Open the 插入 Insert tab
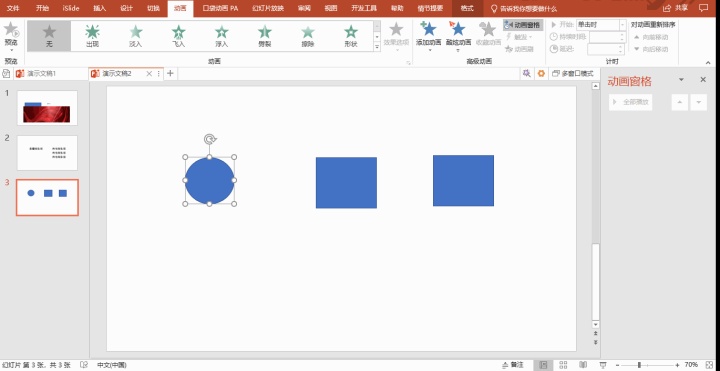The height and width of the screenshot is (371, 720). pos(99,8)
